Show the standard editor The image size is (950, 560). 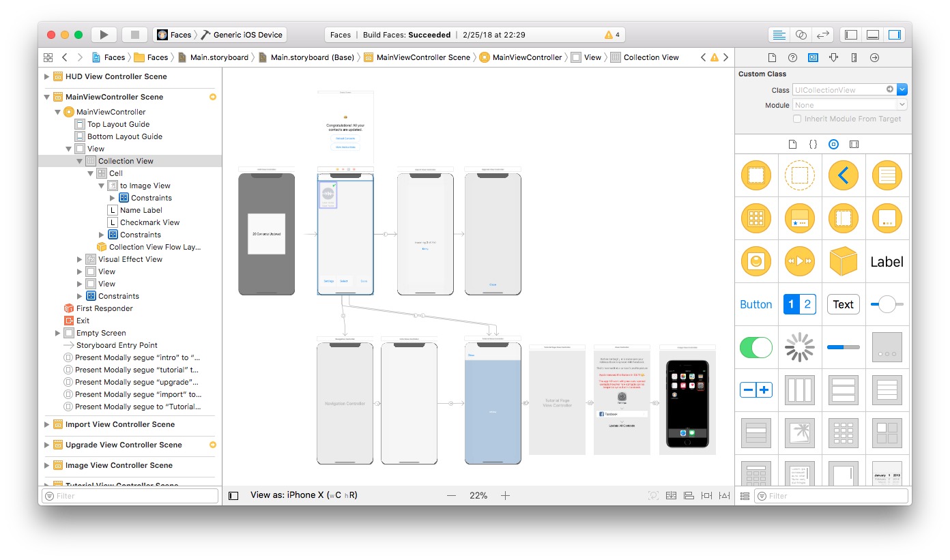click(779, 35)
